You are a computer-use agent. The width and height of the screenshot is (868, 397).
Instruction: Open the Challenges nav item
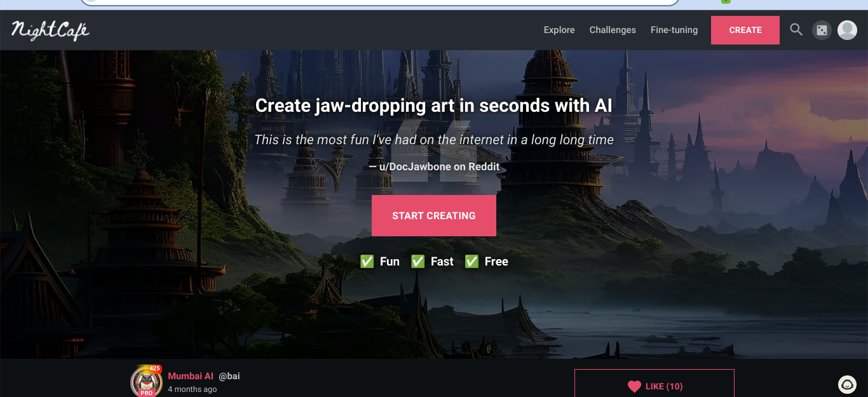point(613,30)
